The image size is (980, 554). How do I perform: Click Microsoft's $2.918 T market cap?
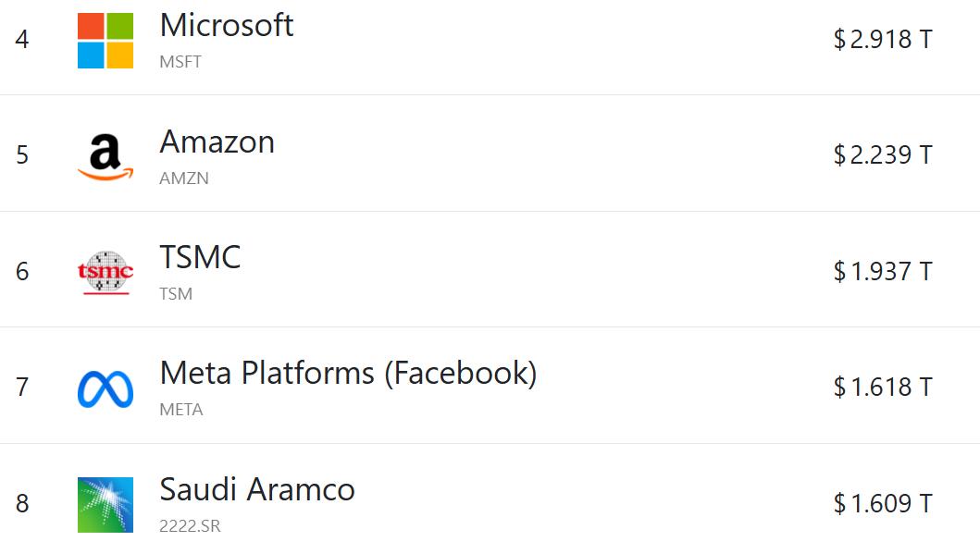[882, 39]
